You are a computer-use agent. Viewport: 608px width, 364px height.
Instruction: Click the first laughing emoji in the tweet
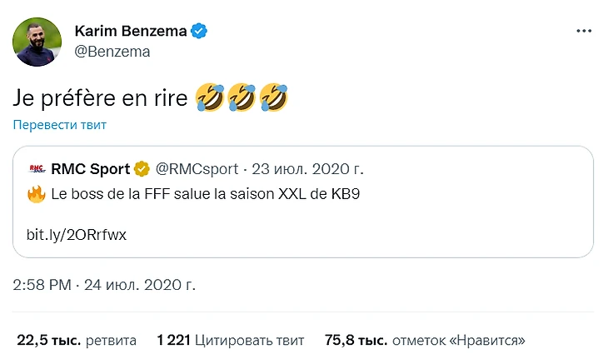[x=210, y=97]
